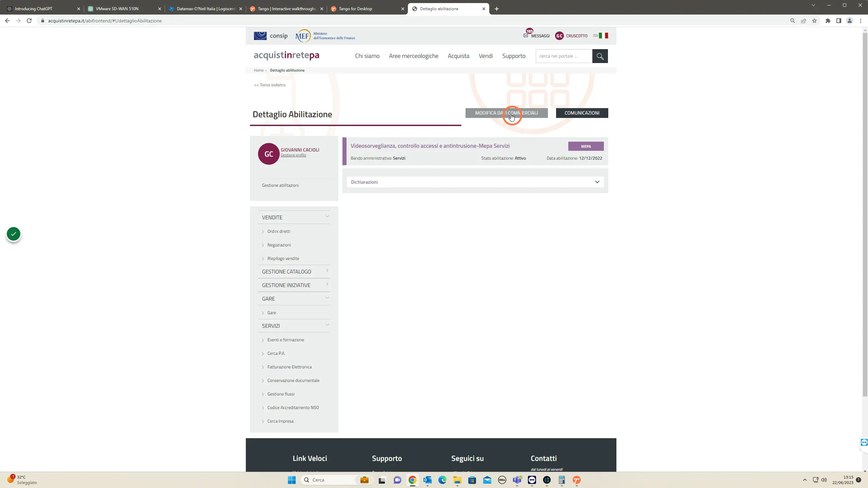Collapse the SERVIZI menu section
The height and width of the screenshot is (488, 868).
tap(294, 326)
